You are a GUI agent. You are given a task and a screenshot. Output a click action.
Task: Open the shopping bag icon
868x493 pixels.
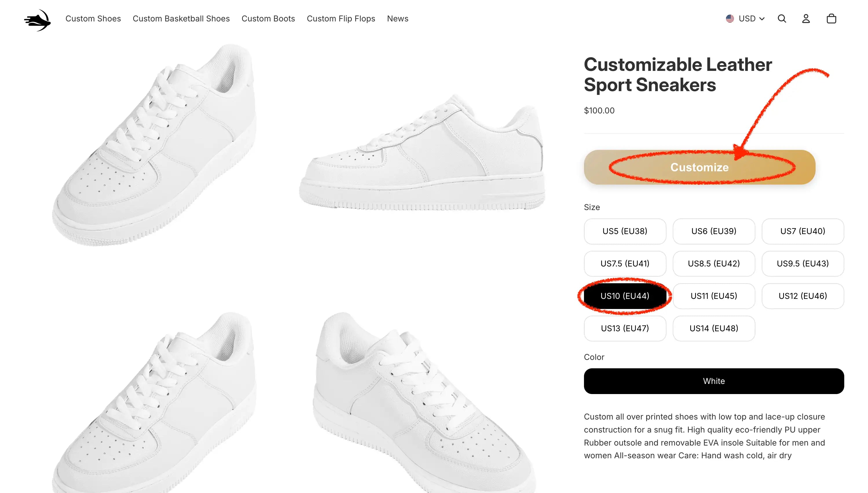click(831, 19)
